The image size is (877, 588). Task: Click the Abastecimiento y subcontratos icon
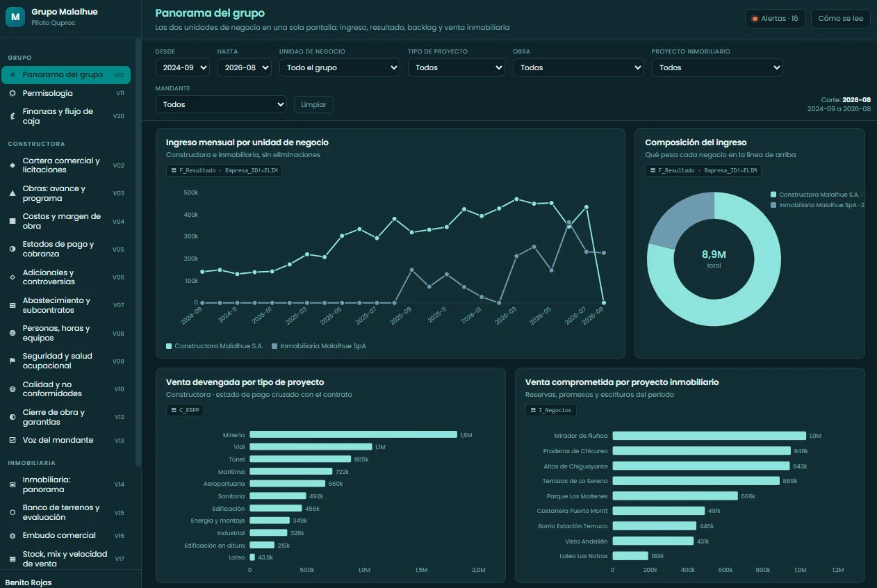pyautogui.click(x=13, y=305)
